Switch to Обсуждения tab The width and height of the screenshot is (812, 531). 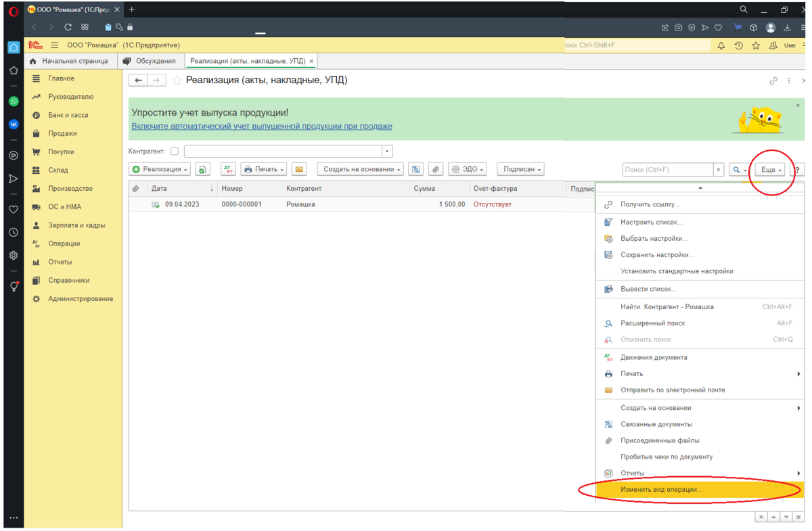150,61
